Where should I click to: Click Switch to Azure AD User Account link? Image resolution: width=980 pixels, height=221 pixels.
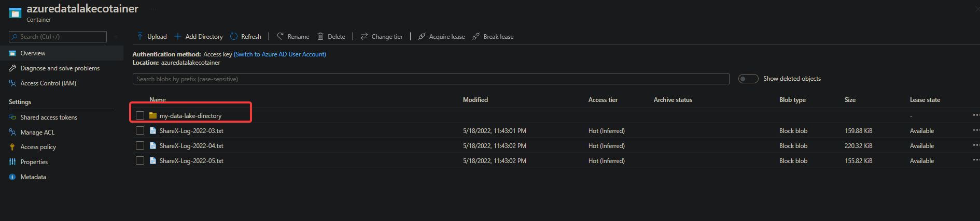coord(280,54)
